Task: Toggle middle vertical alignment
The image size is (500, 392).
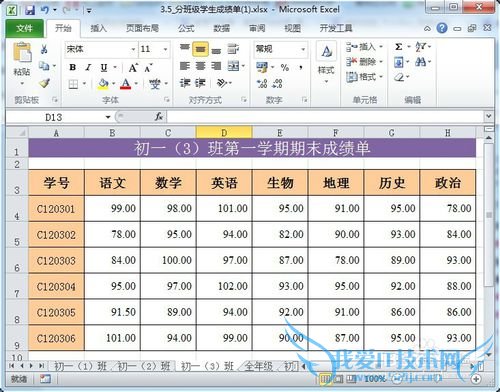Action: 200,49
